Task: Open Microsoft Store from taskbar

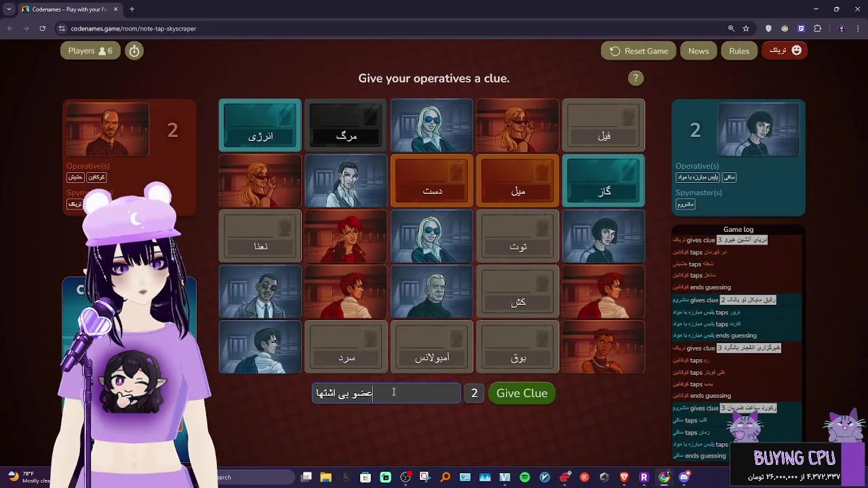Action: pos(366,477)
